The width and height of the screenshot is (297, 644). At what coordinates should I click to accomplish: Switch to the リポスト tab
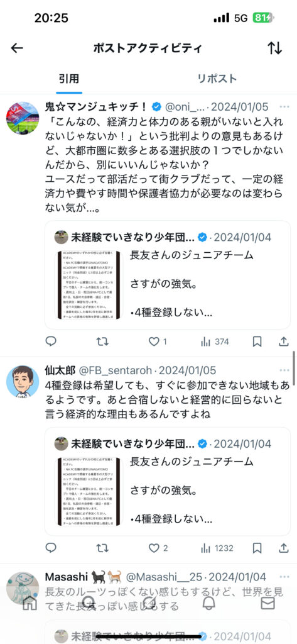pyautogui.click(x=217, y=79)
